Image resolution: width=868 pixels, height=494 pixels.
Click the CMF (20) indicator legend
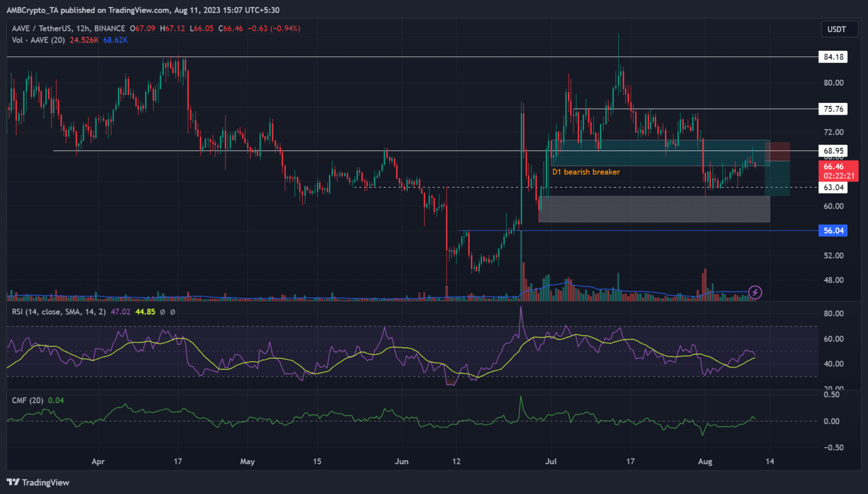[x=28, y=400]
